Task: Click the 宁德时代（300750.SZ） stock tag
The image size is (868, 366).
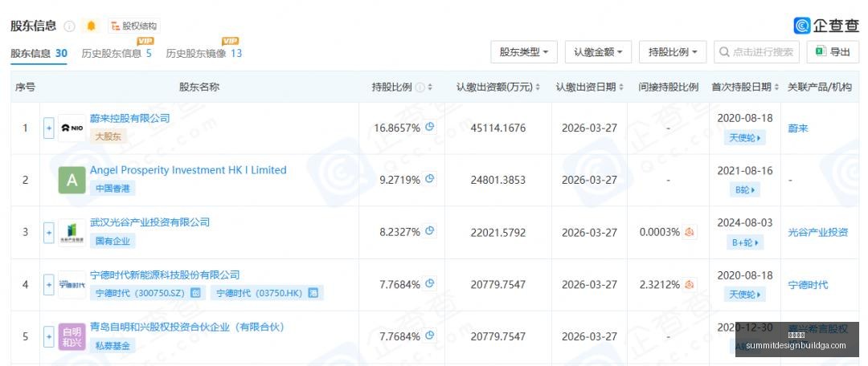Action: pos(147,293)
